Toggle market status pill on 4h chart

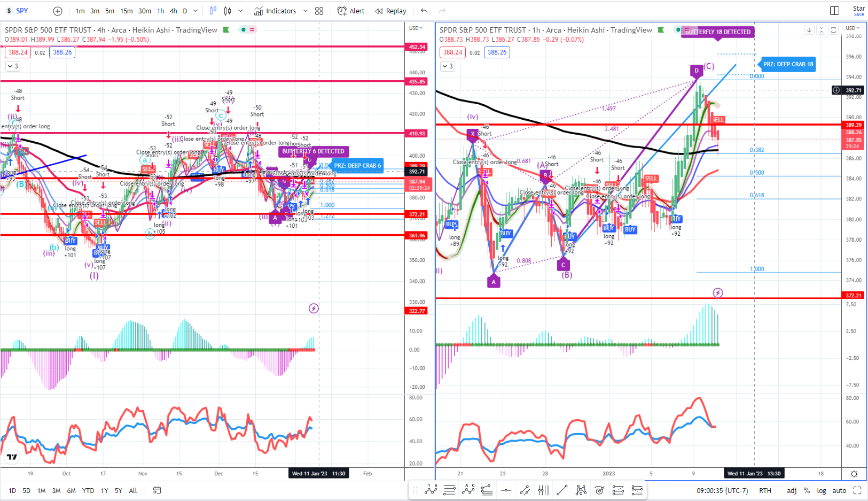[247, 30]
